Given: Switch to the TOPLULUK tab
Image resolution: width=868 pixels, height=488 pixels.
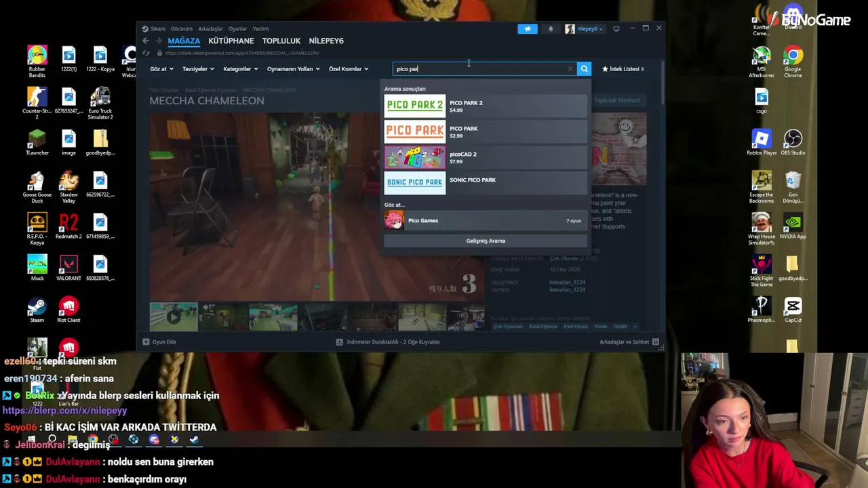Looking at the screenshot, I should [x=281, y=41].
